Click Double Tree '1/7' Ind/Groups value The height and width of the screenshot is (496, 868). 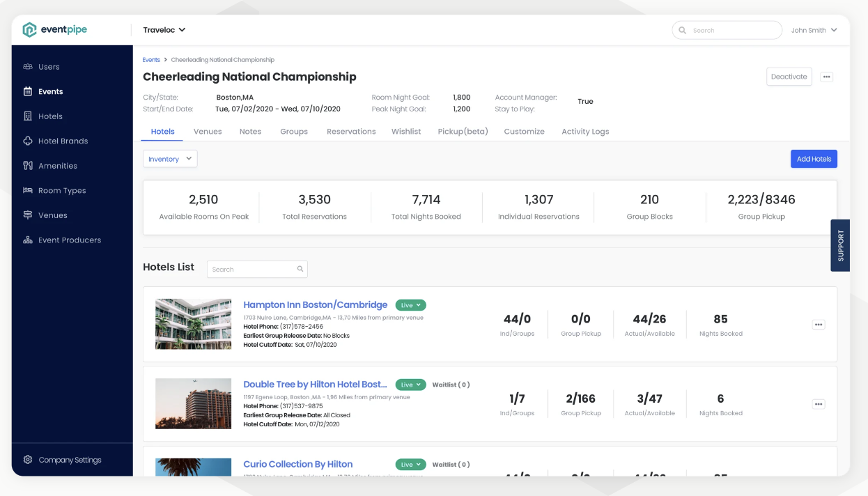click(517, 398)
